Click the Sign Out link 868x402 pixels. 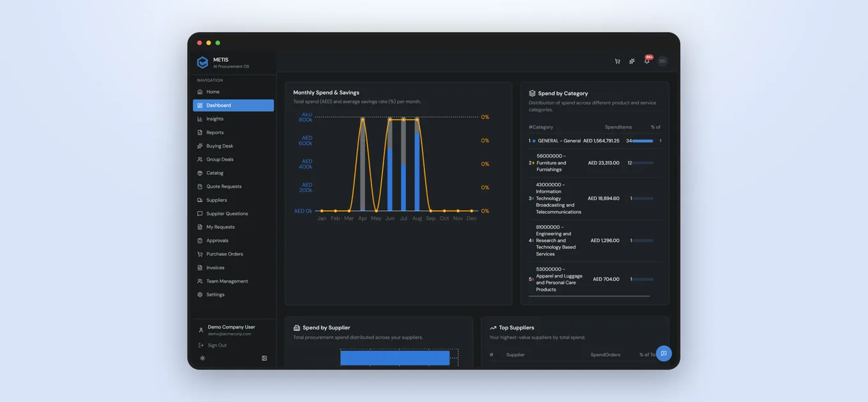pyautogui.click(x=217, y=345)
